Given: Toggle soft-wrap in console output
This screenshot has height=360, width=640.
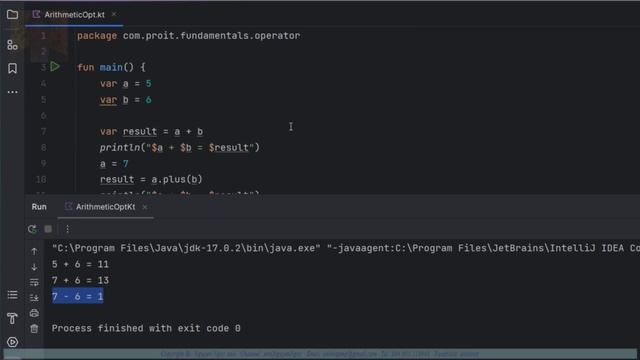Looking at the screenshot, I should coord(34,282).
